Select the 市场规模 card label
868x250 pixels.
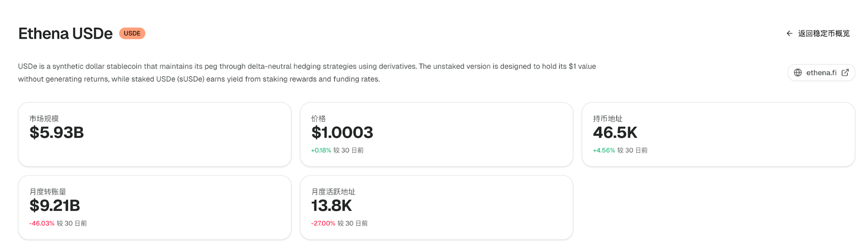coord(44,118)
